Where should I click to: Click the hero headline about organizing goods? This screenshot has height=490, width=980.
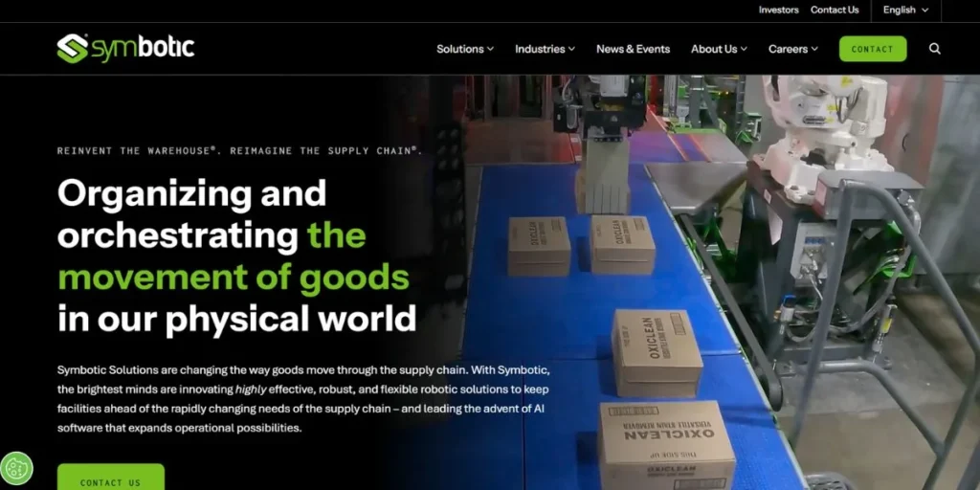pyautogui.click(x=237, y=256)
